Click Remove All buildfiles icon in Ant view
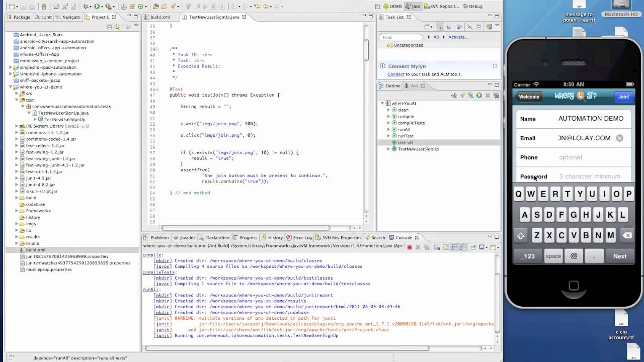The width and height of the screenshot is (644, 362). [x=496, y=95]
